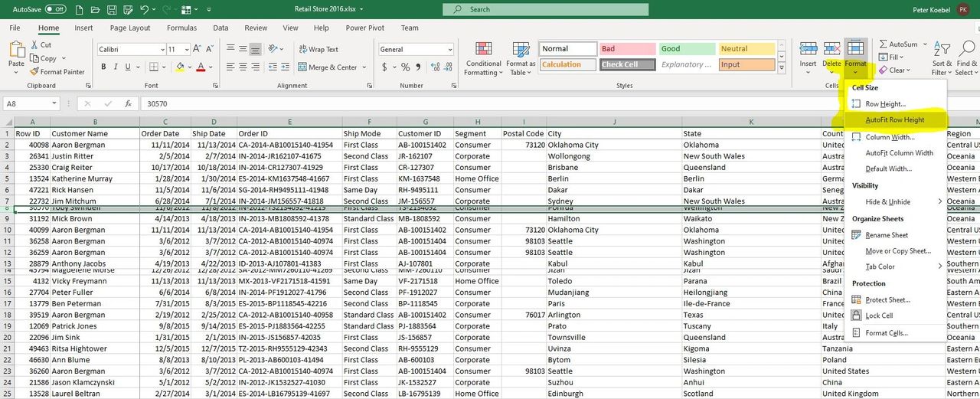Expand the General number format dropdown
The image size is (980, 399).
click(449, 49)
